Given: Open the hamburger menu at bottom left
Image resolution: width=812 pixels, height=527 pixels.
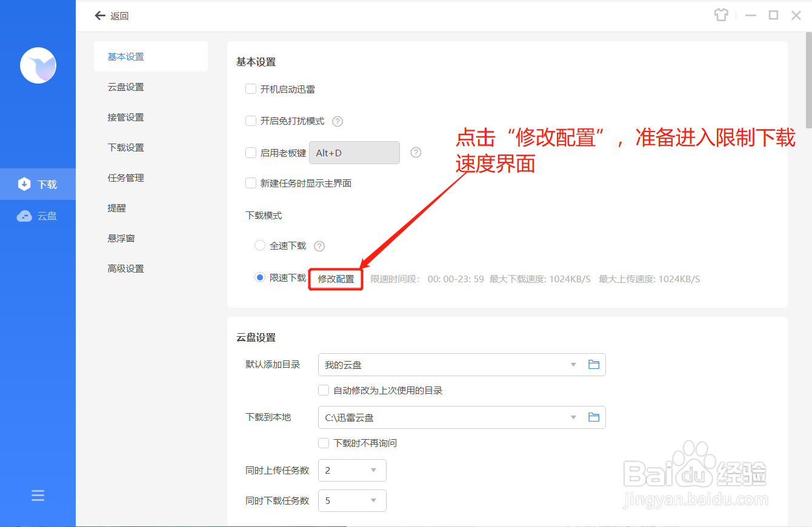Looking at the screenshot, I should (x=38, y=495).
